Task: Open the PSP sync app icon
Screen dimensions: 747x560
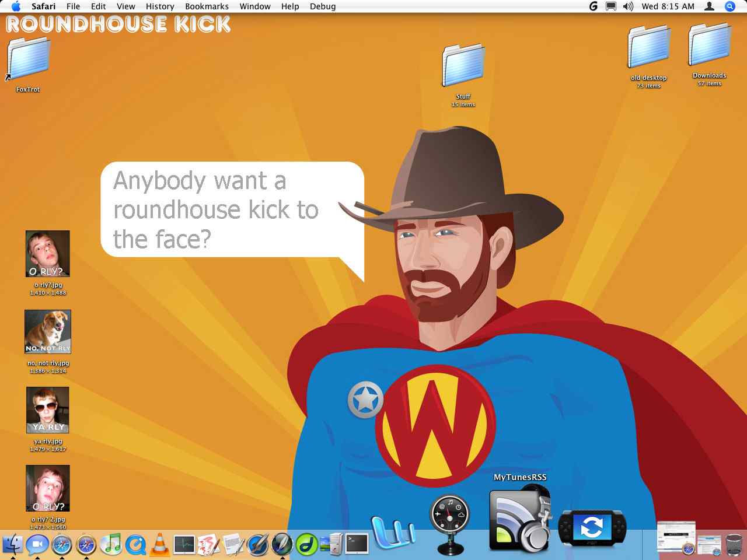Action: (592, 528)
